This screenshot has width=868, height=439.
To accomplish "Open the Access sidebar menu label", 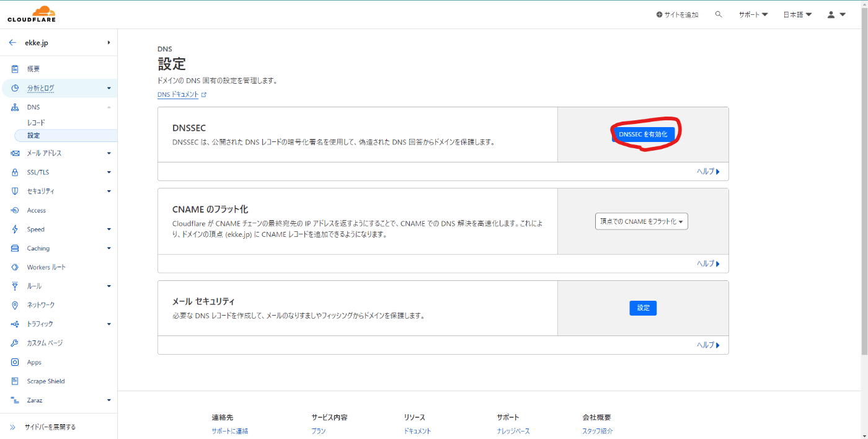I will 37,210.
